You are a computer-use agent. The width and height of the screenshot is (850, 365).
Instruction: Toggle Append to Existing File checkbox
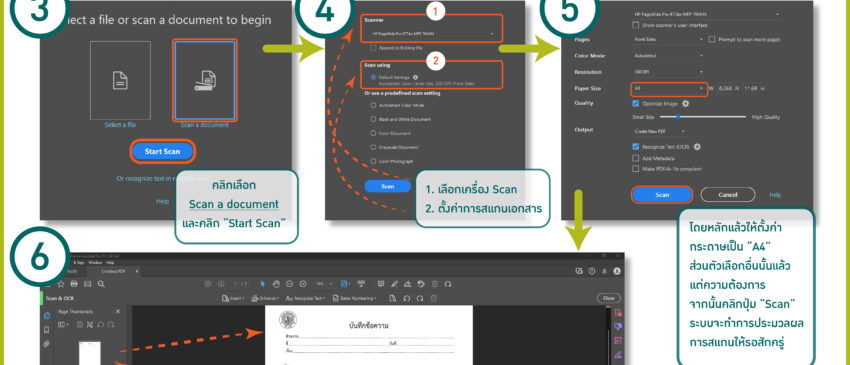pyautogui.click(x=373, y=48)
